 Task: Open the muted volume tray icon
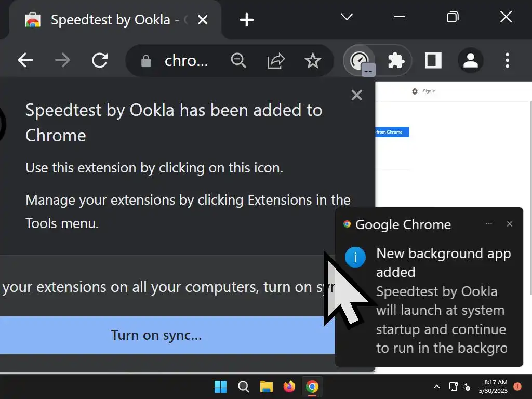click(467, 387)
